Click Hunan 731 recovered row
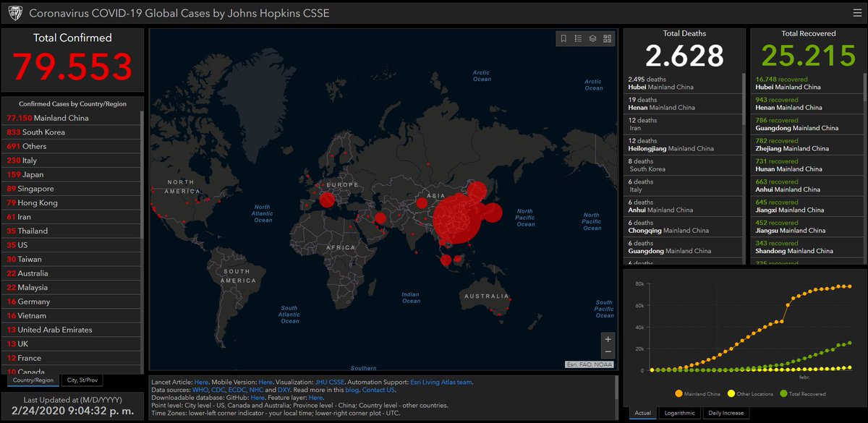Screen dimensions: 868x423 806,165
